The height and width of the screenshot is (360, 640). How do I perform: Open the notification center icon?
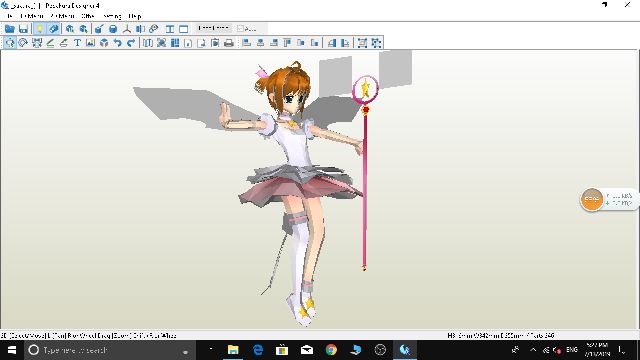[x=621, y=350]
